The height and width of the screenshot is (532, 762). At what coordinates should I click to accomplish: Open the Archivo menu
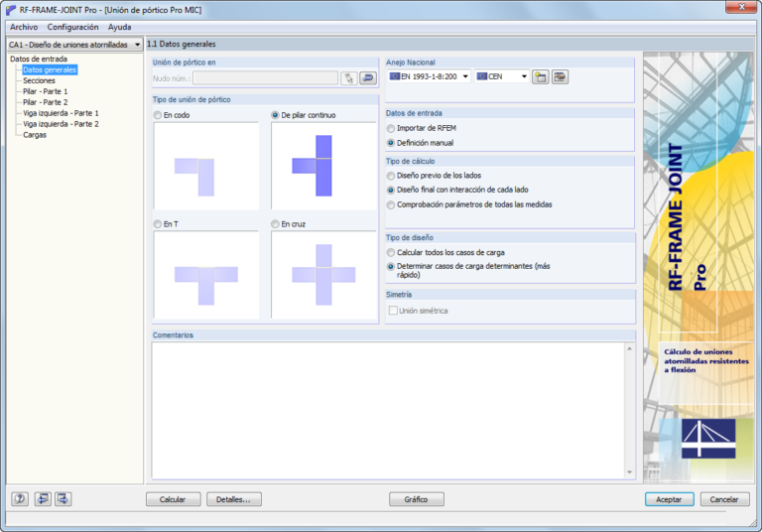tap(24, 27)
